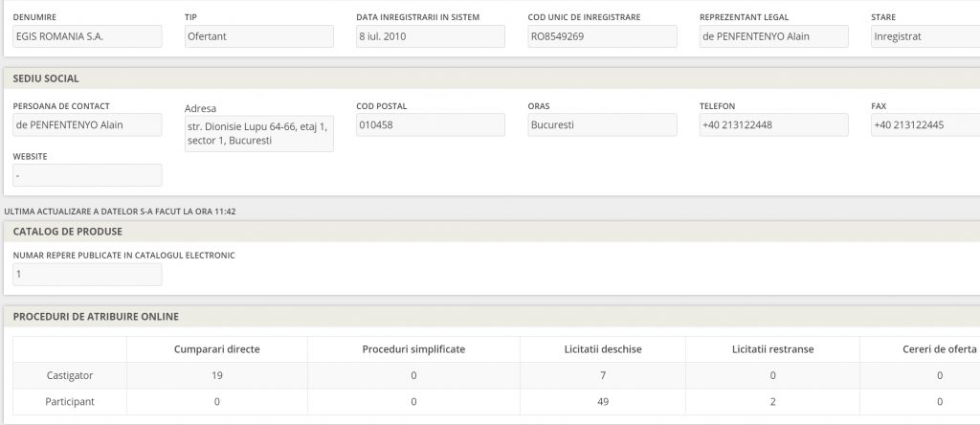Click the published catalog items count field

[87, 275]
